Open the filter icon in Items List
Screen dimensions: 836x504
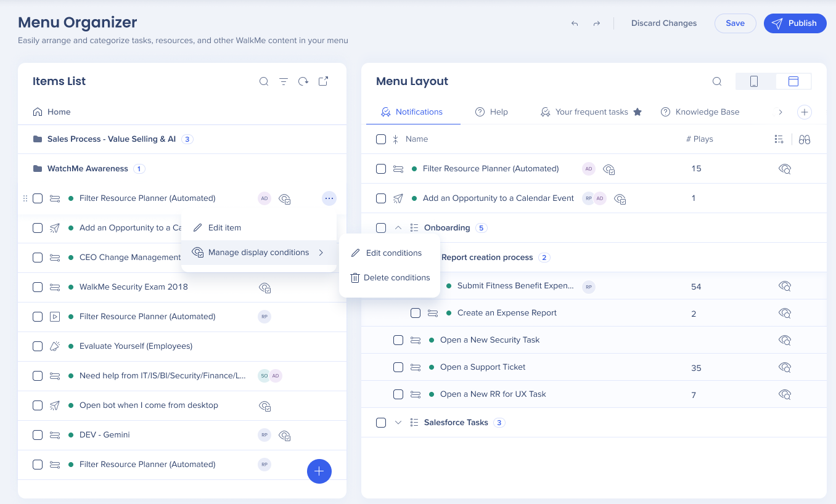click(x=284, y=81)
